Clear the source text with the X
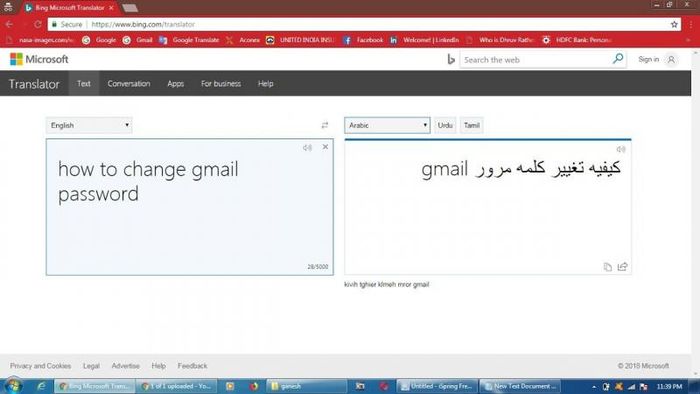This screenshot has width=700, height=394. (325, 147)
